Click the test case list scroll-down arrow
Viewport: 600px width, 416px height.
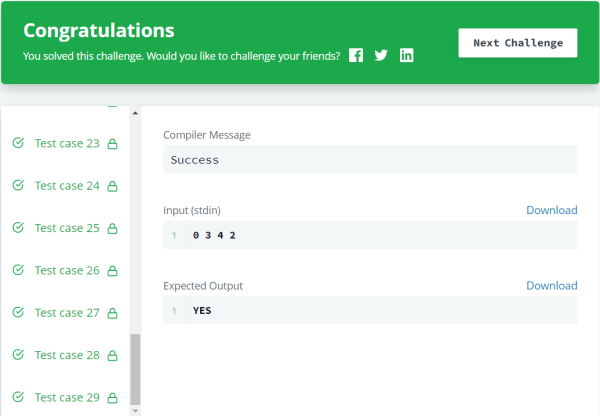pyautogui.click(x=135, y=411)
